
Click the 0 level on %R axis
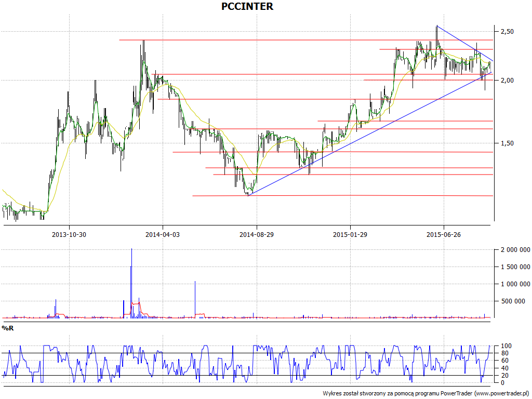502,383
